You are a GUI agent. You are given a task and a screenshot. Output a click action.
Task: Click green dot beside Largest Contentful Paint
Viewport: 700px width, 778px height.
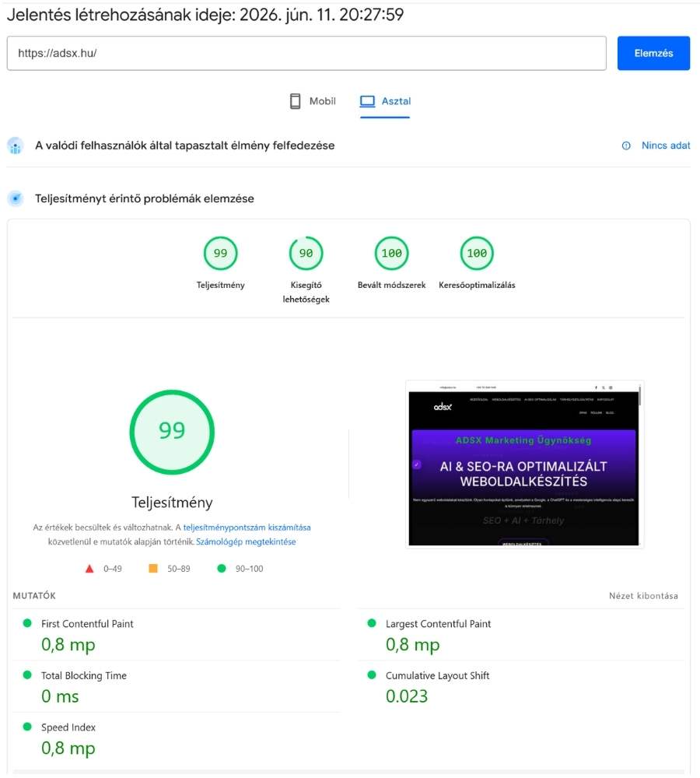click(372, 623)
